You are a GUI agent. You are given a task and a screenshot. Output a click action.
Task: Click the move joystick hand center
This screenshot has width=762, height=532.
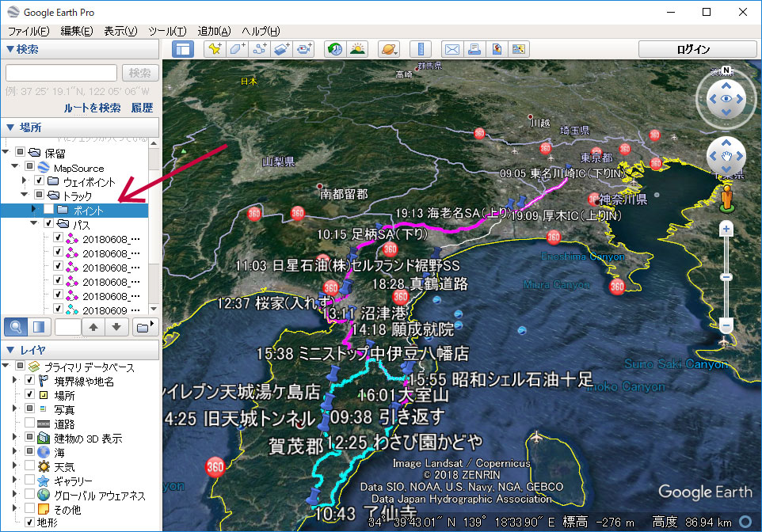pos(726,156)
